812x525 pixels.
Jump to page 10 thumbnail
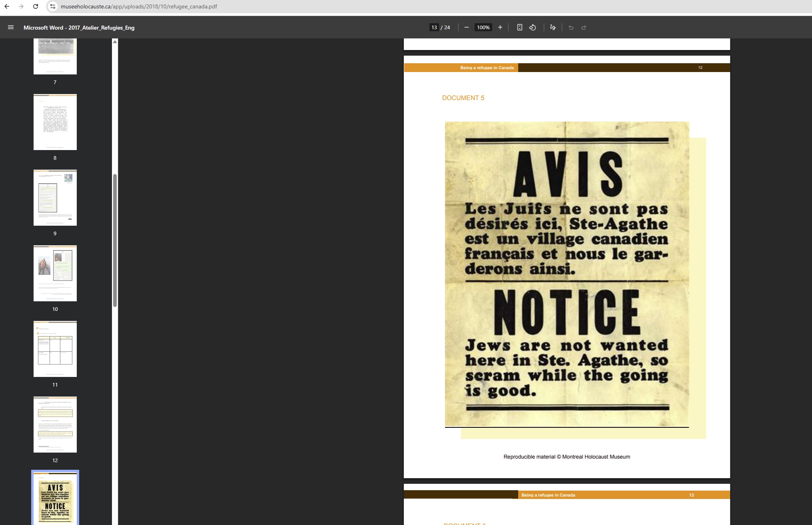tap(55, 273)
